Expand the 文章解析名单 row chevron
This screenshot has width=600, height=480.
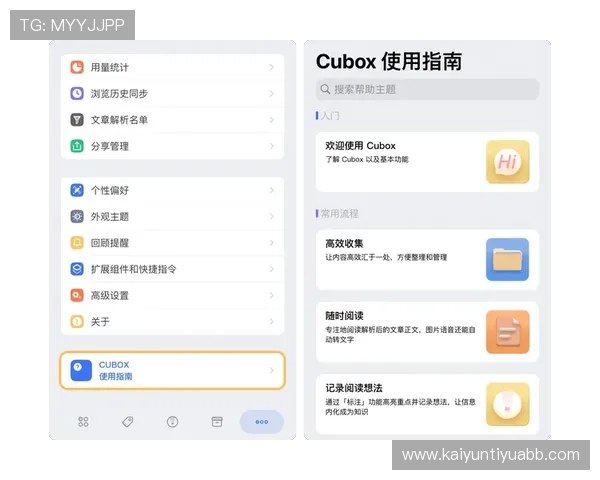point(271,120)
